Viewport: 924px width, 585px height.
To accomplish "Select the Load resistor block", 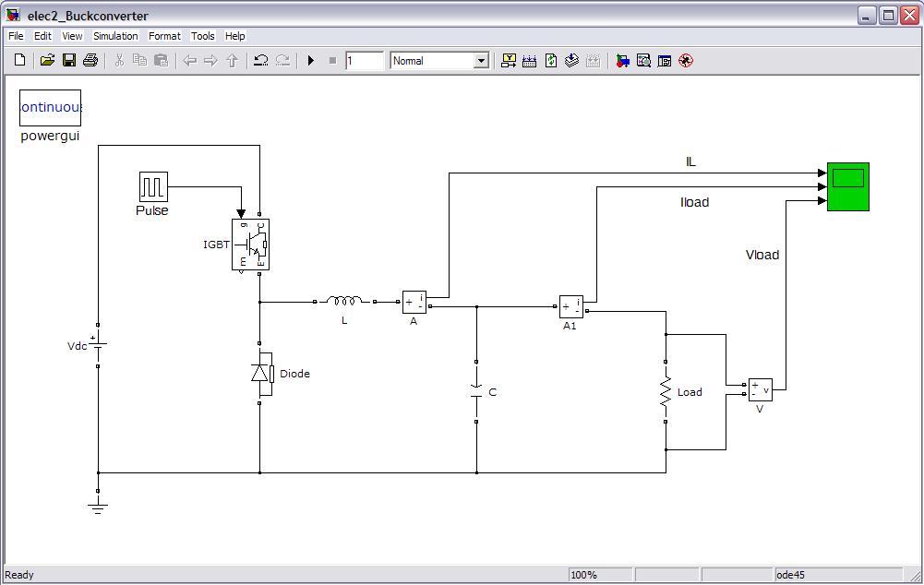I will 665,392.
